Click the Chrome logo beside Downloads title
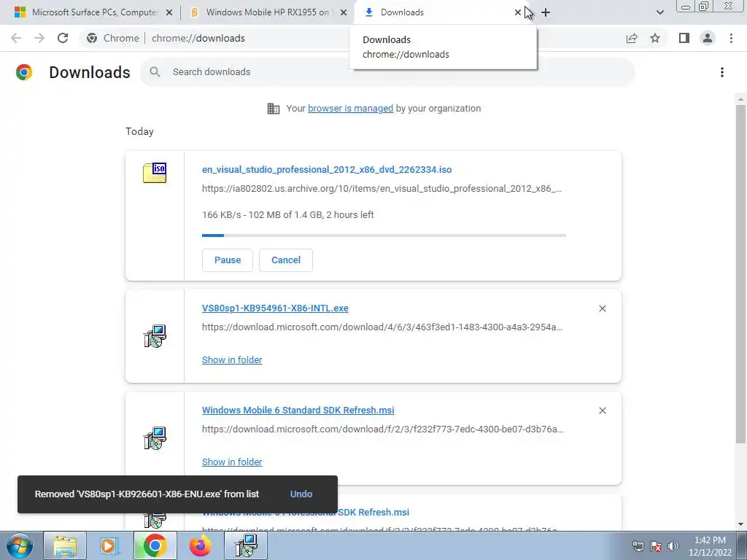The image size is (747, 560). pos(24,72)
